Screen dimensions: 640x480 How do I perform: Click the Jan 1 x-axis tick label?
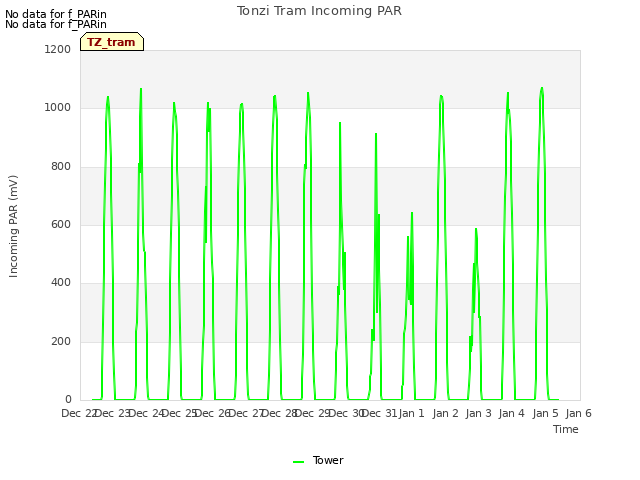coord(411,413)
